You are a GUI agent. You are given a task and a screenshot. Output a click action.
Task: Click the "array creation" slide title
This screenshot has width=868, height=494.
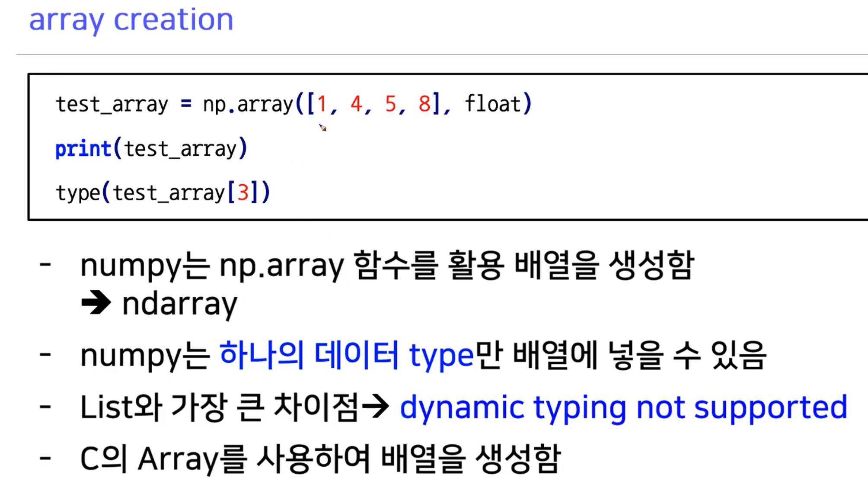tap(131, 20)
